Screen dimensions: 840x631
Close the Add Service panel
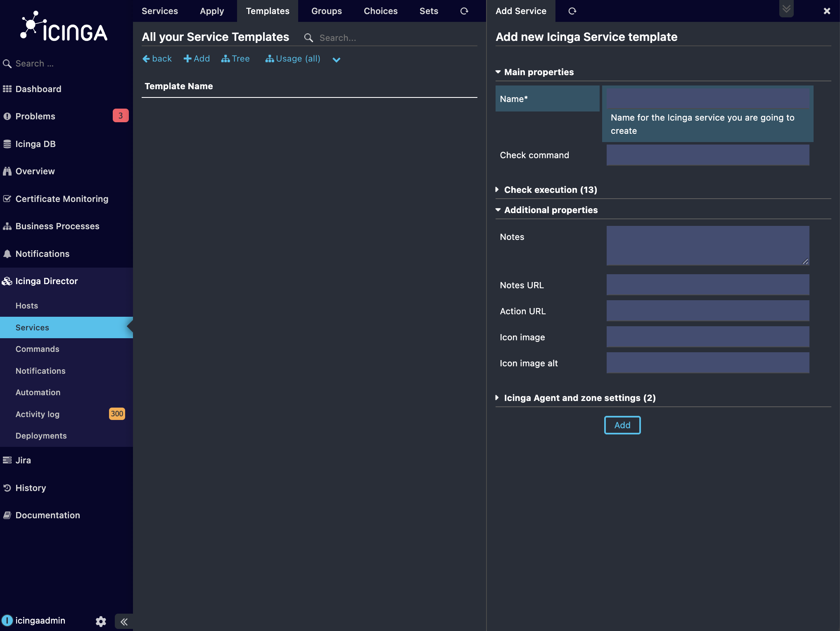[827, 11]
